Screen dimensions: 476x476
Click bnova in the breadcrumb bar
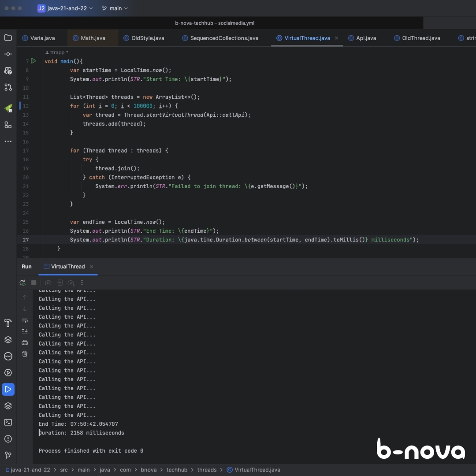pos(149,470)
